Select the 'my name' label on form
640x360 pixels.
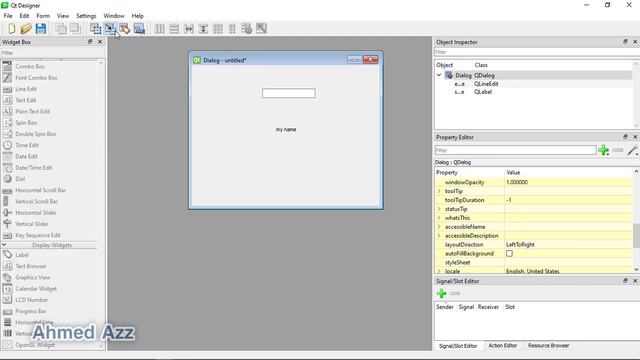(286, 129)
